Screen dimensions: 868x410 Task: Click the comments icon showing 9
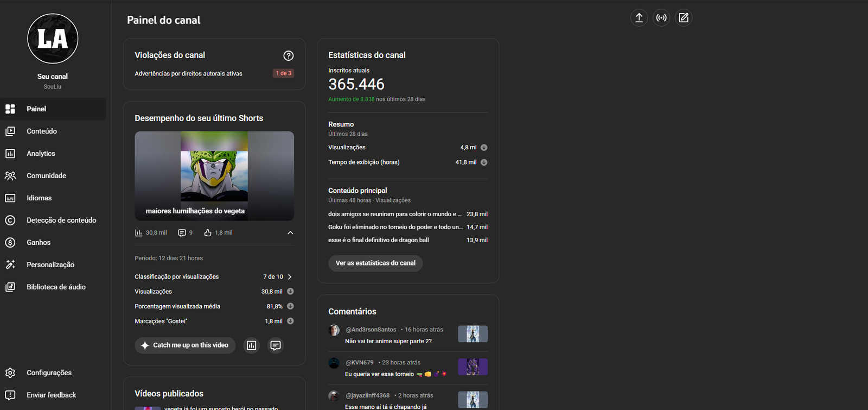tap(182, 233)
